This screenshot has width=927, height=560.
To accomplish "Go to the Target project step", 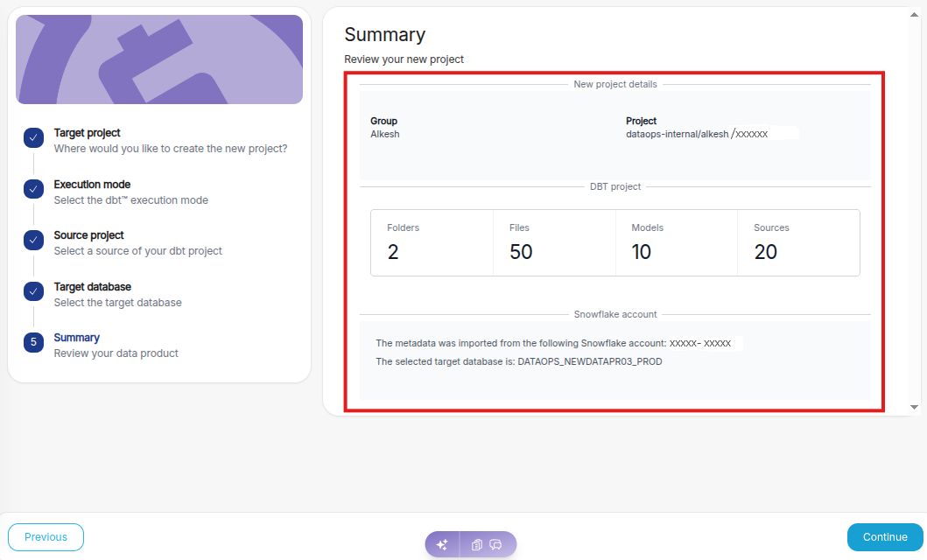I will point(88,133).
